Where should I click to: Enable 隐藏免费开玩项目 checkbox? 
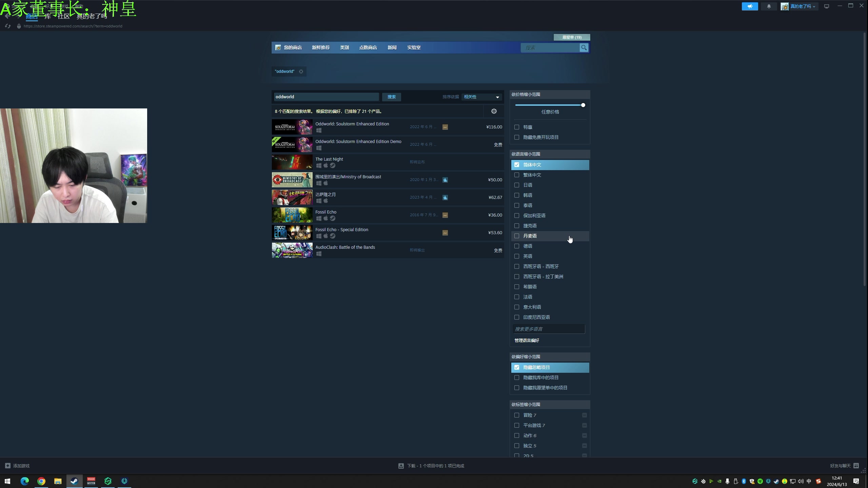[517, 137]
